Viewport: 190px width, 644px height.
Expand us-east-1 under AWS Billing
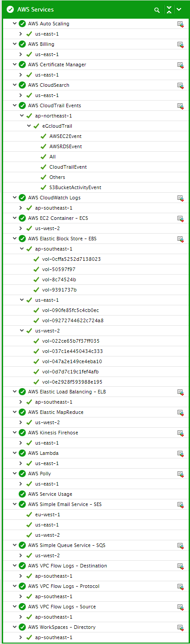pos(20,54)
